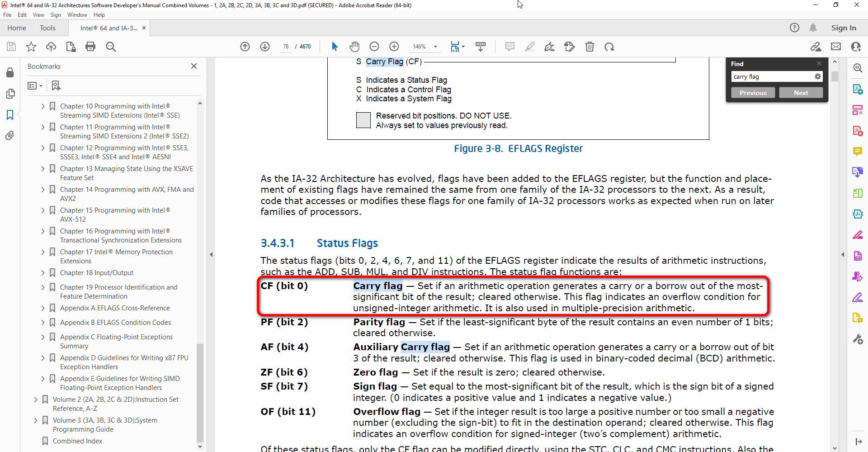Image resolution: width=868 pixels, height=452 pixels.
Task: Activate the hand pan tool
Action: [x=354, y=47]
